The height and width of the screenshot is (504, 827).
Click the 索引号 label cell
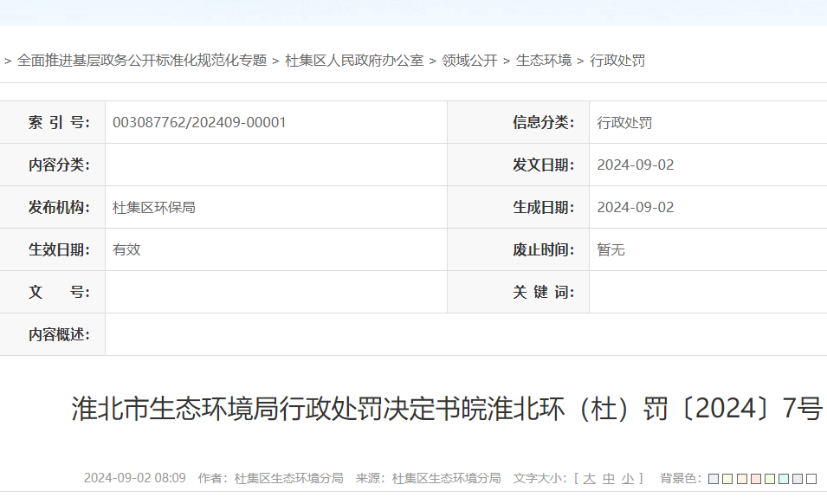[52, 122]
